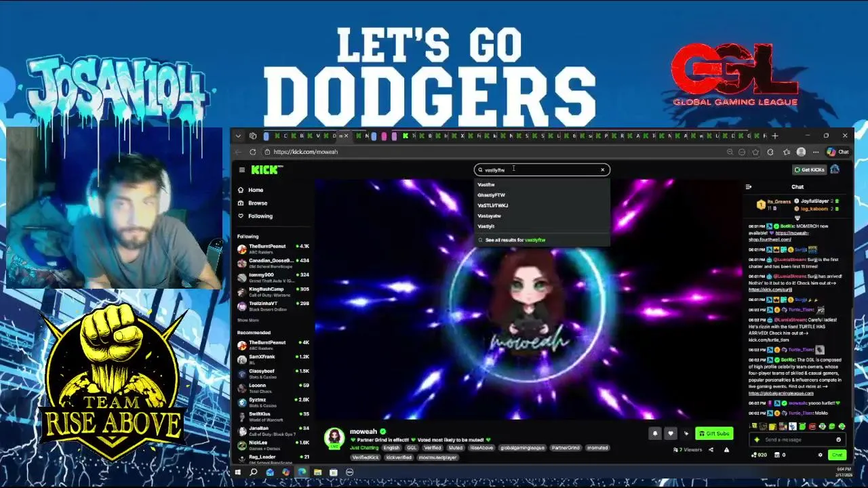The image size is (868, 488).
Task: Click the KICK logo
Action: click(x=267, y=169)
